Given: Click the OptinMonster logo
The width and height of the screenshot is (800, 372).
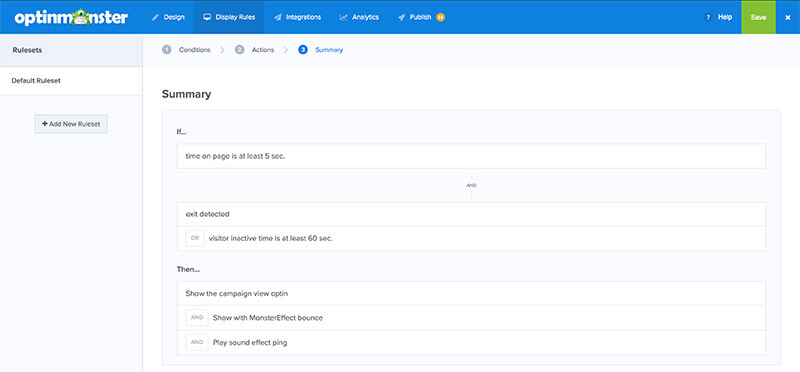Looking at the screenshot, I should click(x=71, y=17).
